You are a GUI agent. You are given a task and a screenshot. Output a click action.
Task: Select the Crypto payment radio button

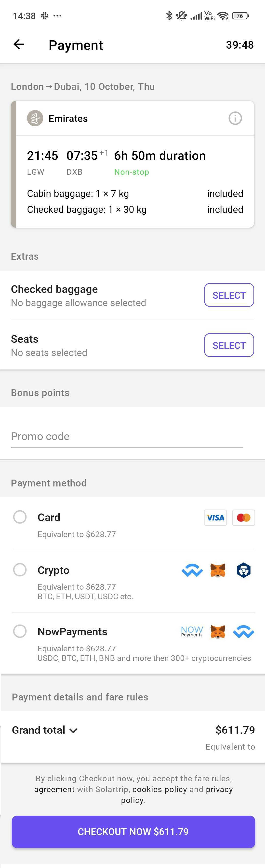[x=20, y=570]
